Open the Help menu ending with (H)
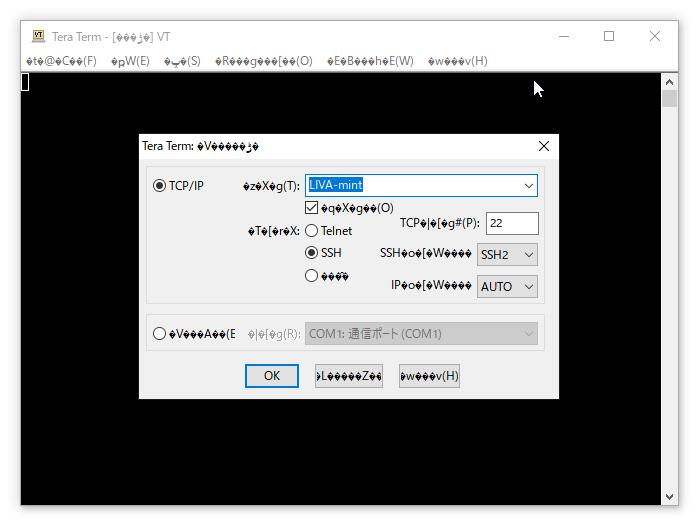This screenshot has width=699, height=526. pyautogui.click(x=457, y=61)
